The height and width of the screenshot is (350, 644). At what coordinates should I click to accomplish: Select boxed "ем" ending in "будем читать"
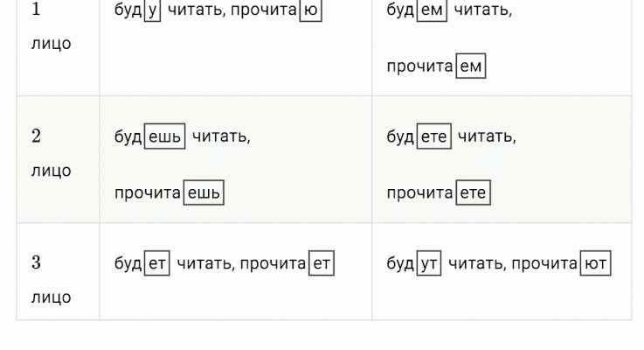point(433,10)
